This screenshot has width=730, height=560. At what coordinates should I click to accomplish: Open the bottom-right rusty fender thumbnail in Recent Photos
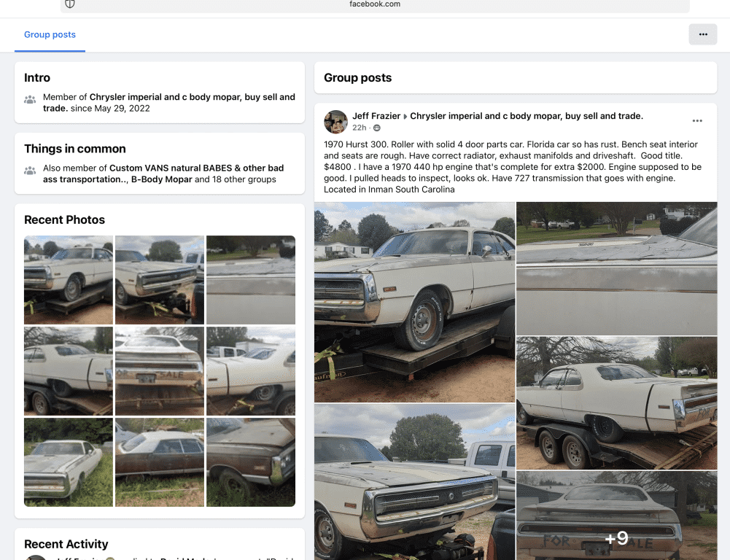click(x=250, y=462)
